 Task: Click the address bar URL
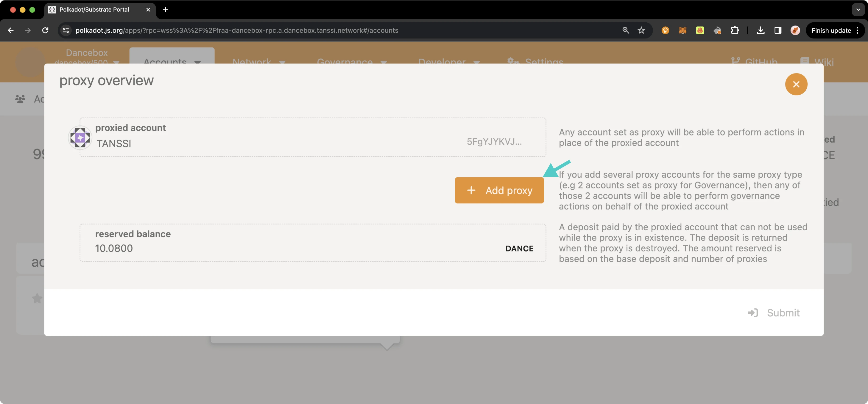pyautogui.click(x=236, y=30)
